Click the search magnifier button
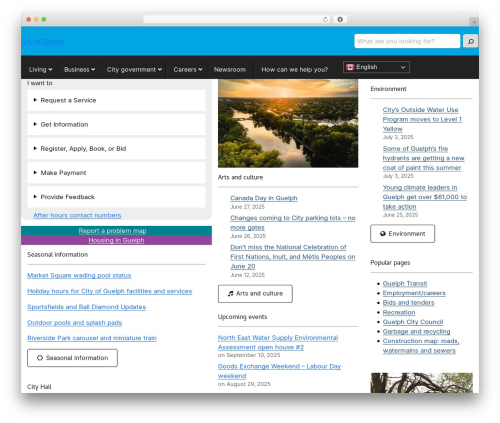500x423 pixels. [471, 41]
